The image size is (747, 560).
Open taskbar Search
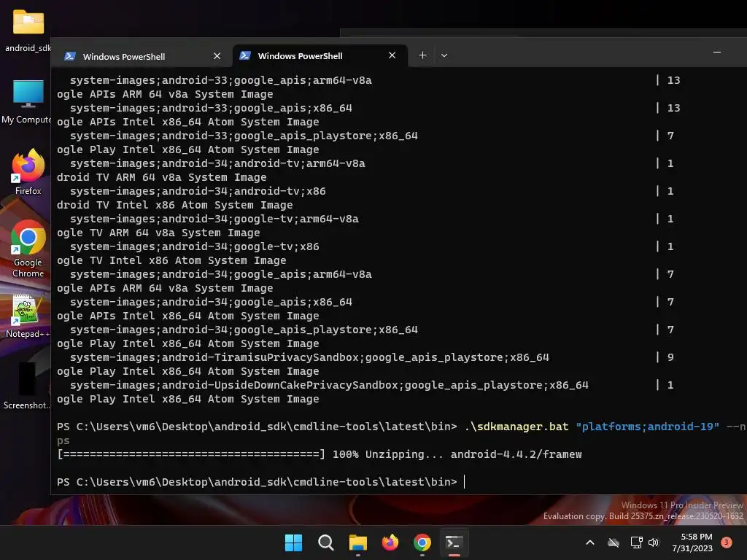pos(326,542)
